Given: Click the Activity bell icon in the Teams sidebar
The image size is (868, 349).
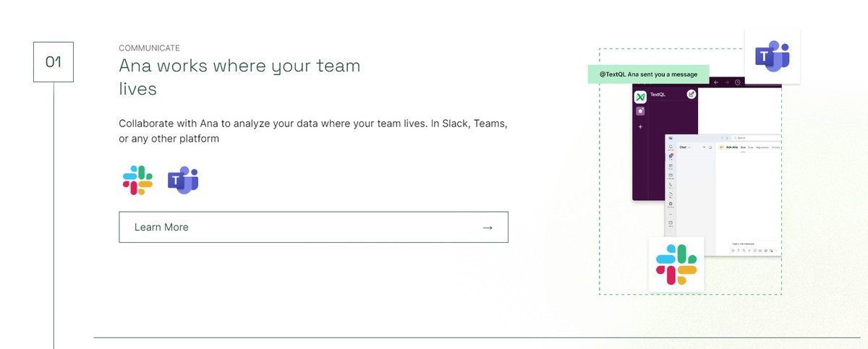Looking at the screenshot, I should tap(671, 147).
